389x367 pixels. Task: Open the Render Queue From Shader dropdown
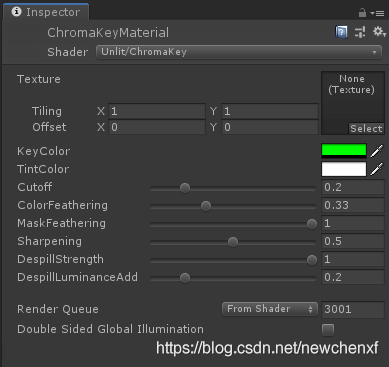270,309
